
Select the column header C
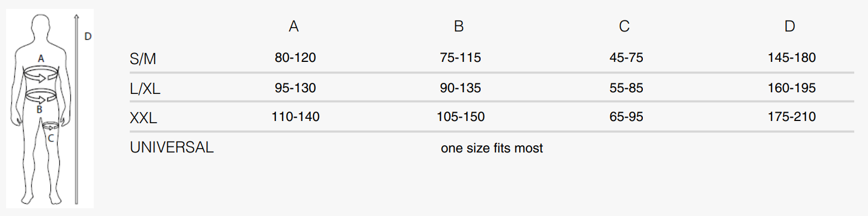tap(624, 27)
